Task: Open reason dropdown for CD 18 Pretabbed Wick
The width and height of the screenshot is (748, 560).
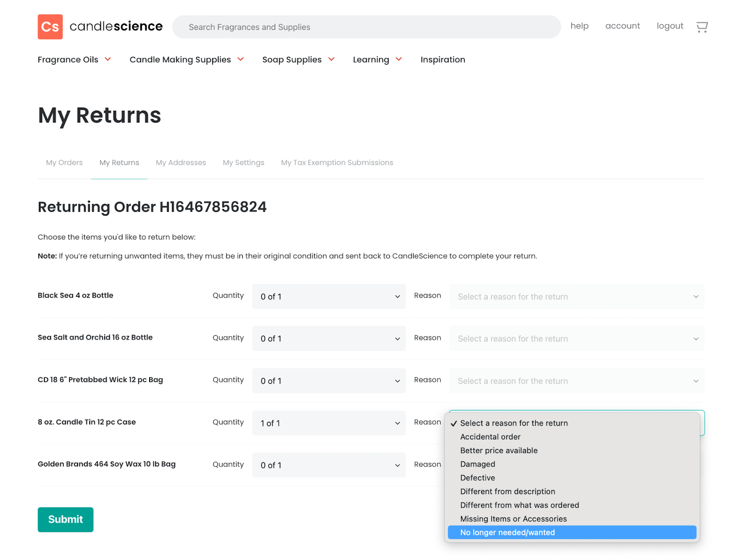Action: [x=576, y=381]
